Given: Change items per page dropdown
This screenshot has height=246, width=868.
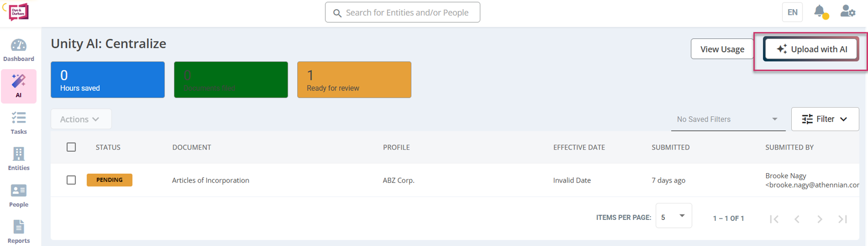Looking at the screenshot, I should [673, 217].
